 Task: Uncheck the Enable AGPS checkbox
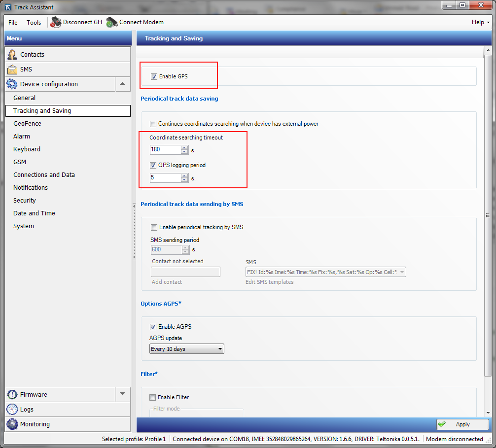point(153,327)
